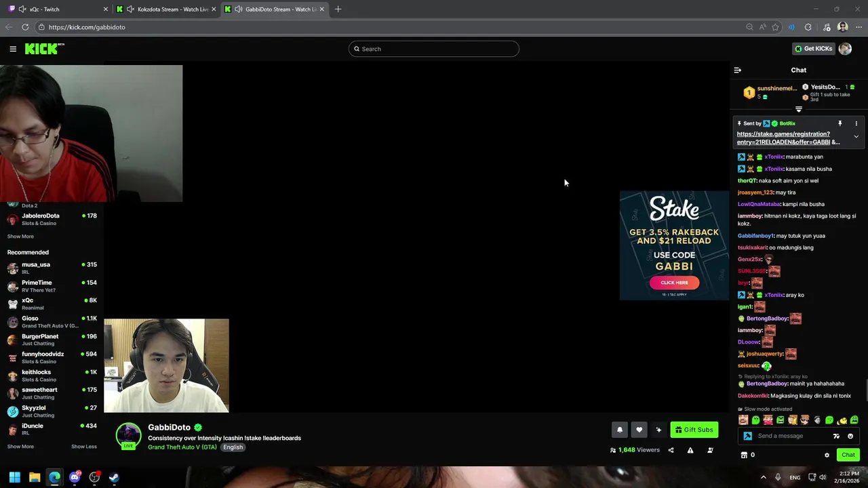Click Show Less in recommended list
The image size is (868, 488).
pos(84,447)
